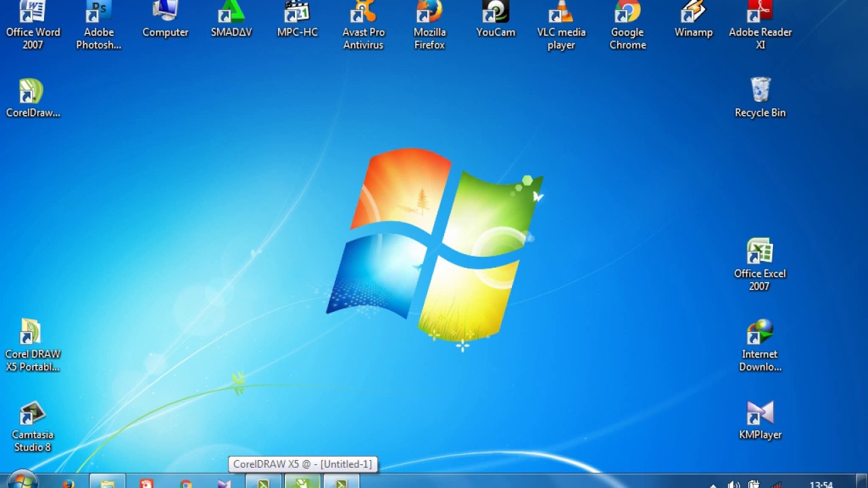This screenshot has width=868, height=488.
Task: Click the Firefox taskbar button
Action: pos(68,483)
